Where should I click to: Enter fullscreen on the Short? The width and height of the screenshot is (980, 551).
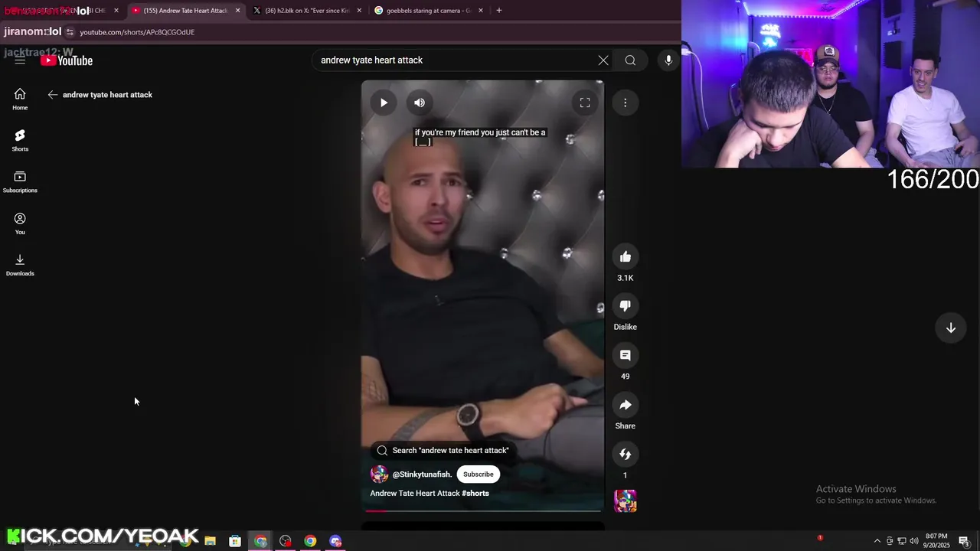[x=585, y=103]
